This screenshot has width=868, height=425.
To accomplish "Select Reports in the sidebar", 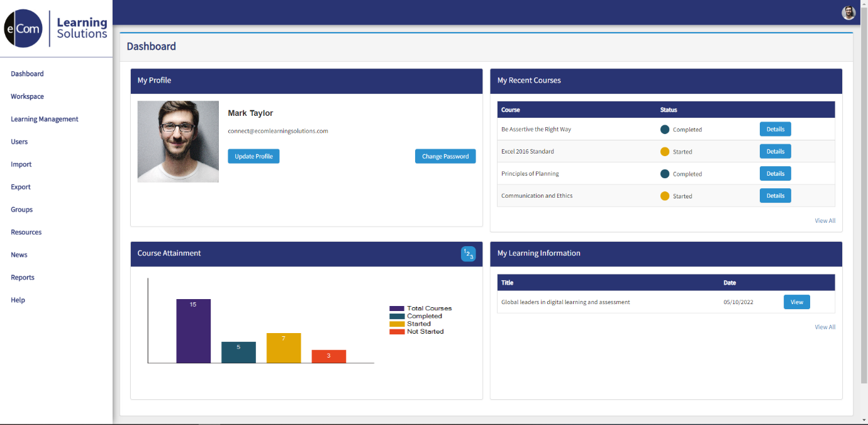I will pos(22,277).
